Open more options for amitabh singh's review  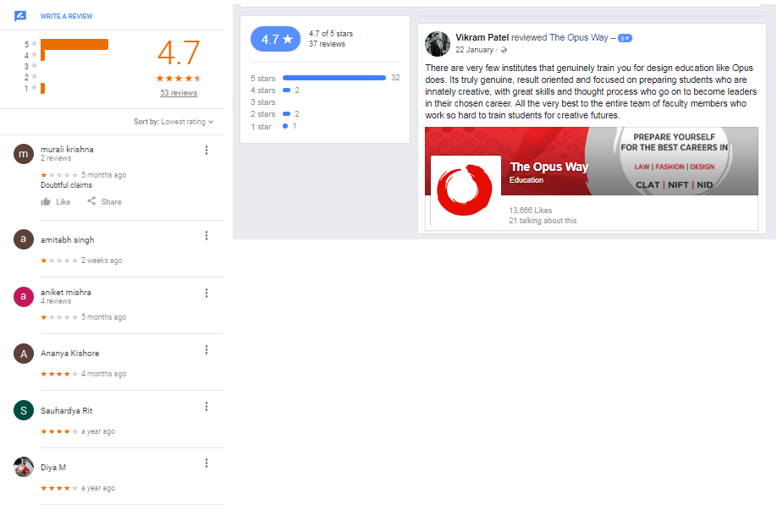click(x=207, y=236)
